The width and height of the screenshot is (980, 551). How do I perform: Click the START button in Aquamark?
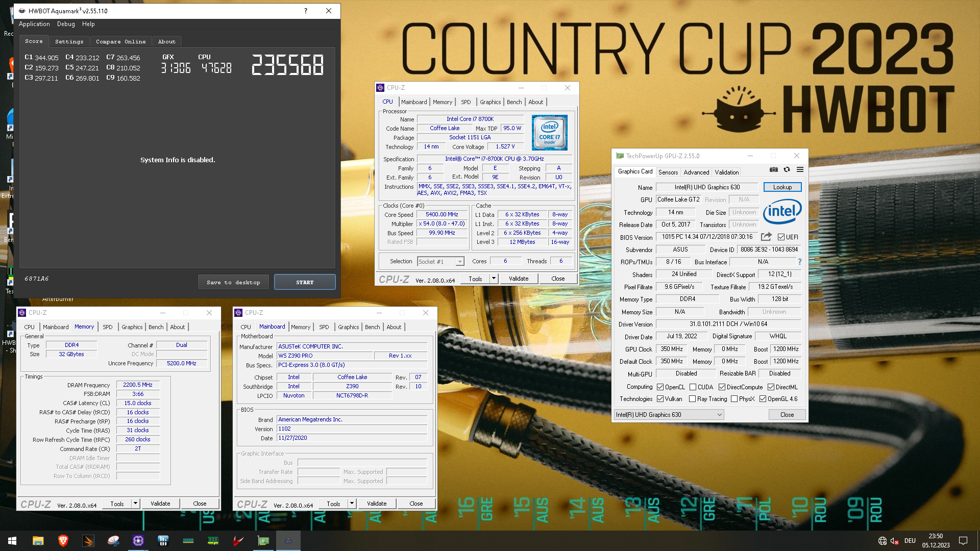[305, 282]
